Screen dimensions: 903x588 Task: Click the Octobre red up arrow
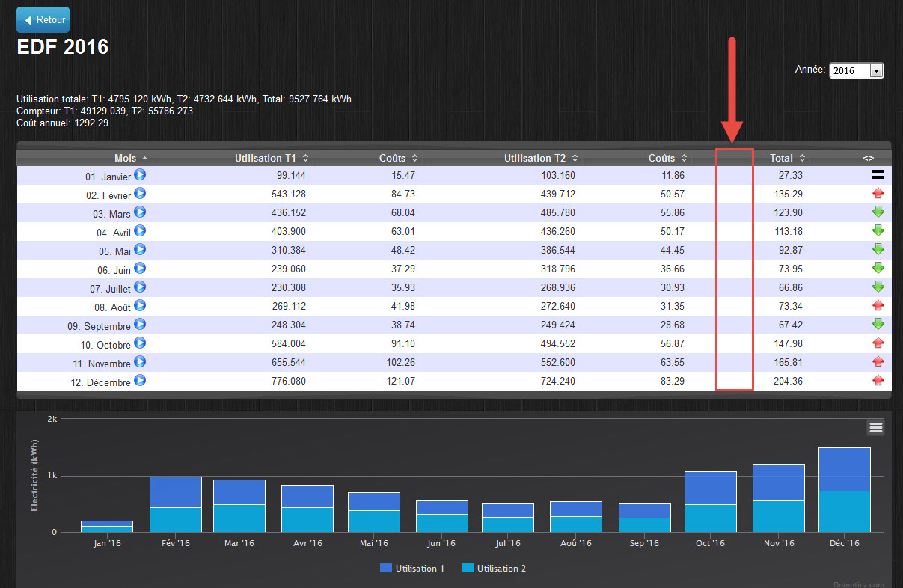[878, 343]
